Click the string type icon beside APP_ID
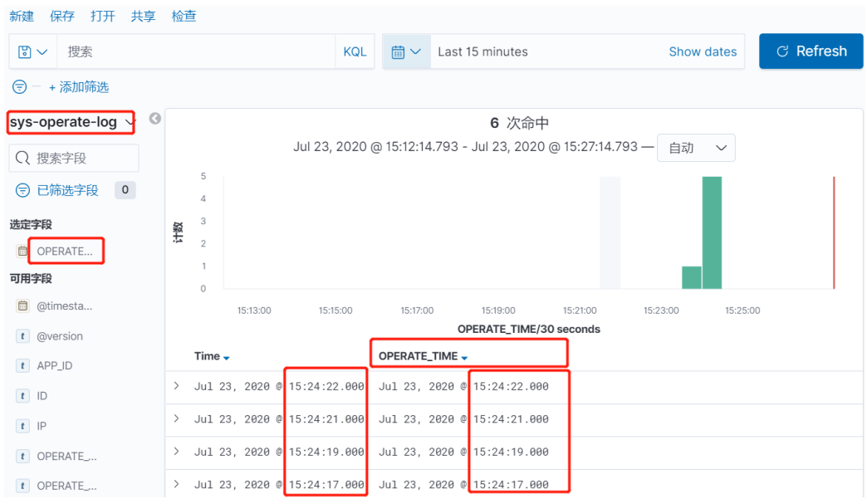The image size is (867, 504). pos(22,365)
